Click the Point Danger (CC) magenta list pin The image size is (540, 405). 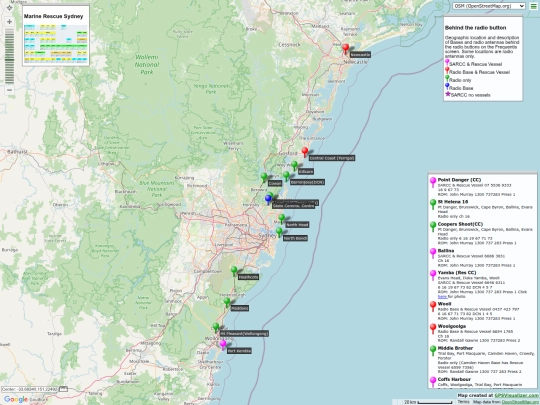click(x=433, y=182)
